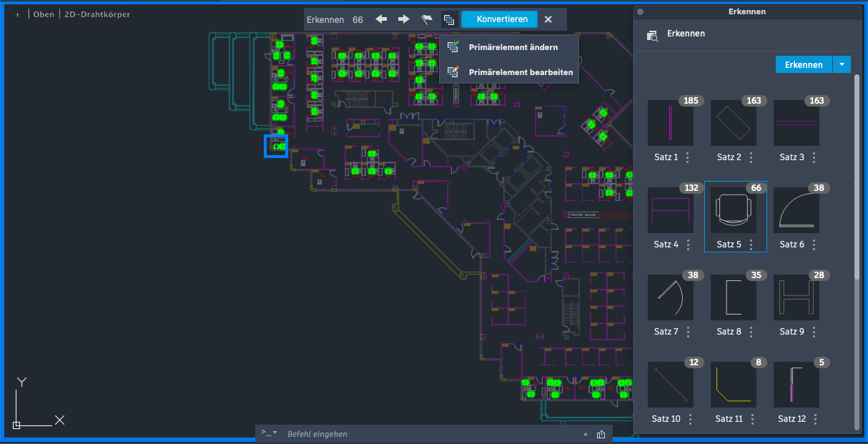Viewport: 868px width, 444px height.
Task: Open the three-dot menu for Satz 1
Action: pyautogui.click(x=688, y=157)
